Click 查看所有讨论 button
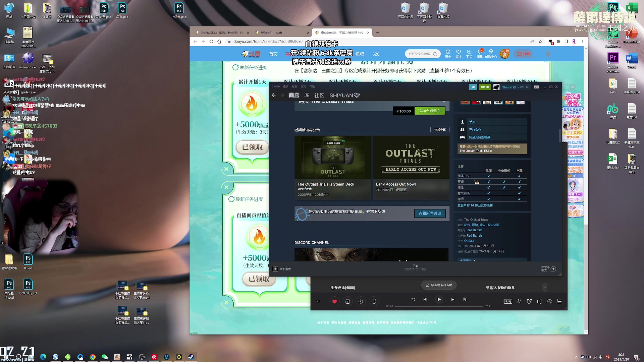644x362 pixels. (430, 214)
